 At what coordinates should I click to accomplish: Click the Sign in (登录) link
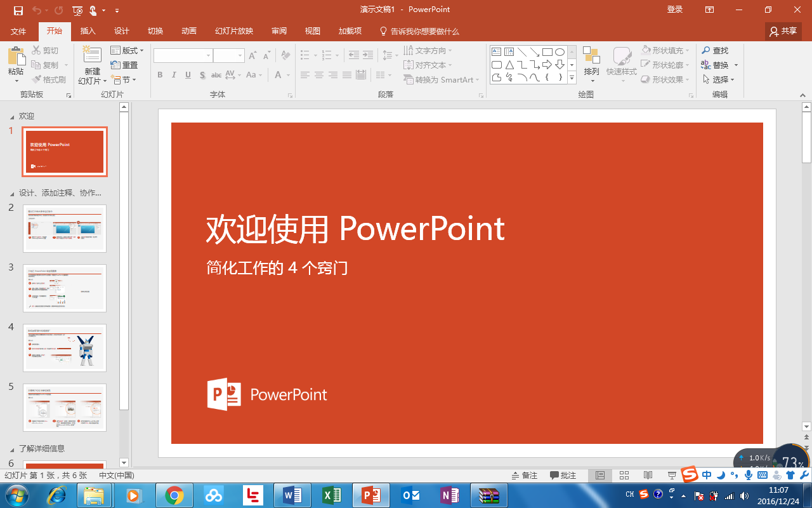click(675, 10)
